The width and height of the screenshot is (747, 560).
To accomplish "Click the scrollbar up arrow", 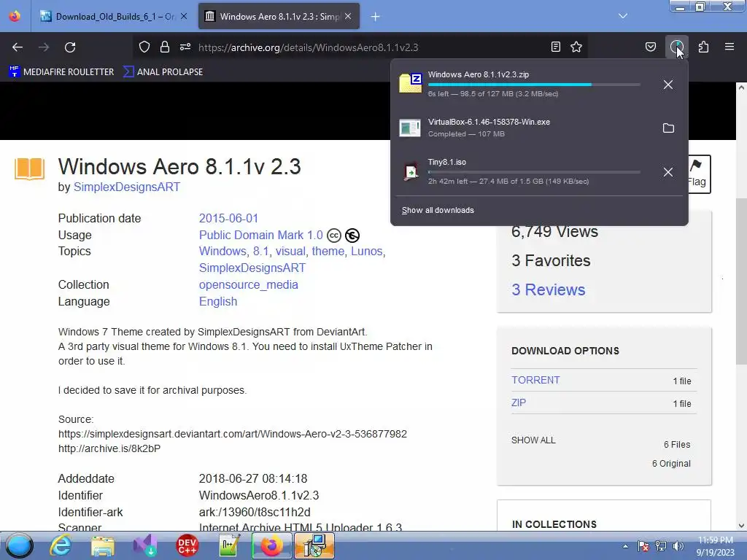I will (741, 87).
